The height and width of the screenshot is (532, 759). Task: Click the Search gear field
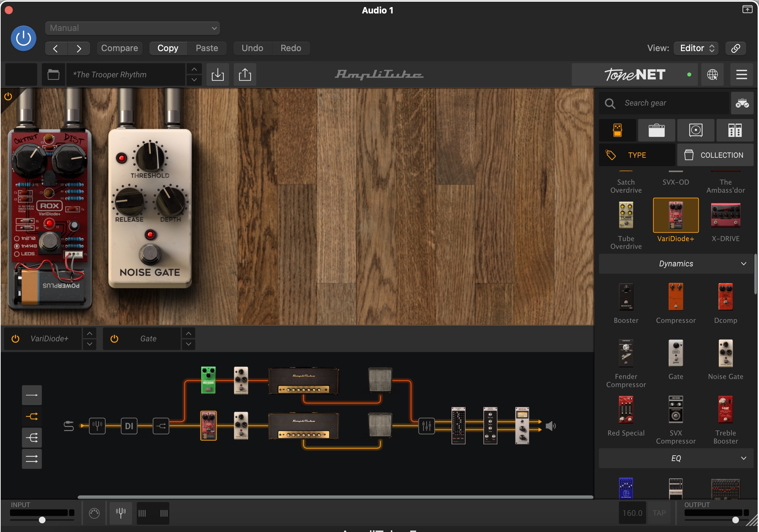click(x=663, y=103)
